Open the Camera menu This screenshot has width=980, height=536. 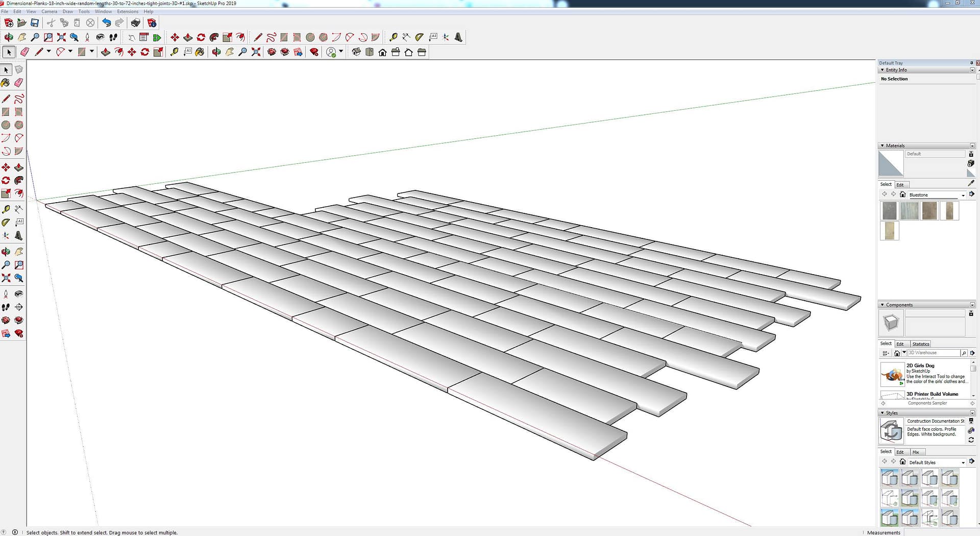click(x=49, y=11)
